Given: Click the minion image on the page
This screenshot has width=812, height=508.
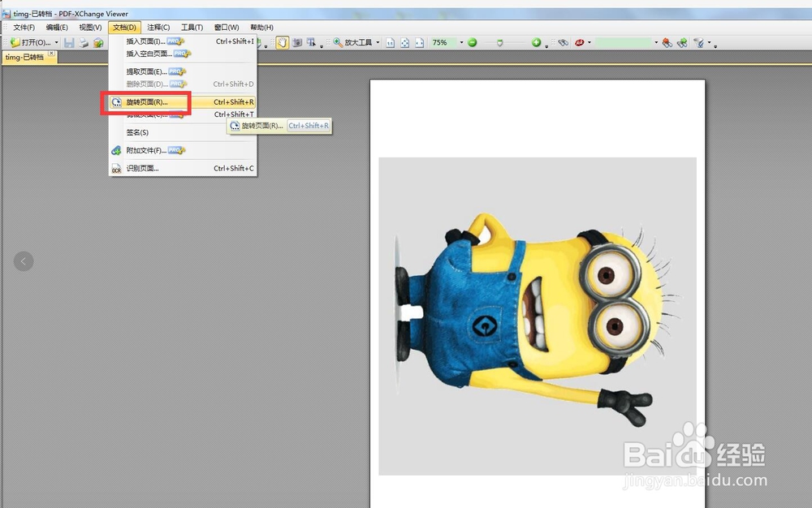Looking at the screenshot, I should coord(538,316).
